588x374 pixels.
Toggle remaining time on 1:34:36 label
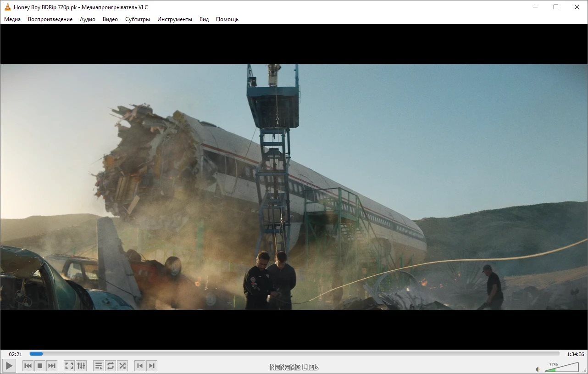point(576,354)
